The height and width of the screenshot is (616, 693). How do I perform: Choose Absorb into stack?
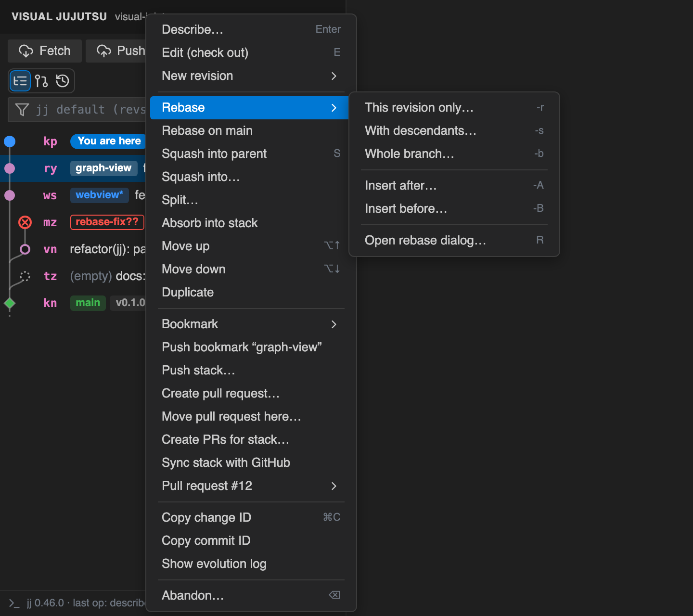click(x=250, y=223)
